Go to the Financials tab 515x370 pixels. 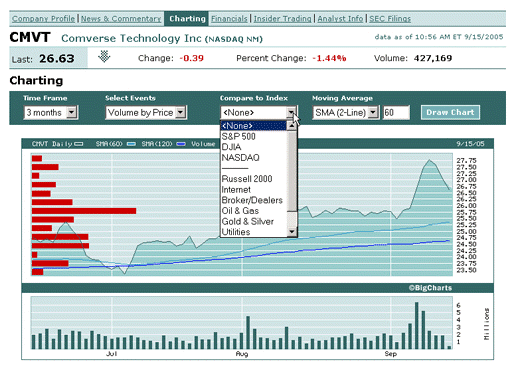(x=229, y=19)
